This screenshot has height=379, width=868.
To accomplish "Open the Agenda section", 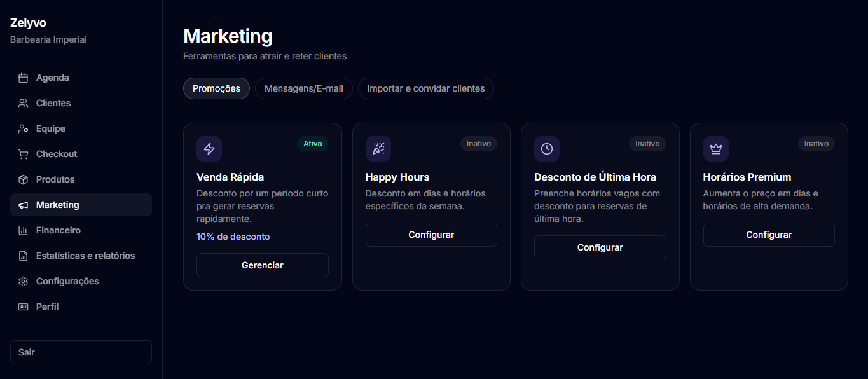I will coord(81,78).
